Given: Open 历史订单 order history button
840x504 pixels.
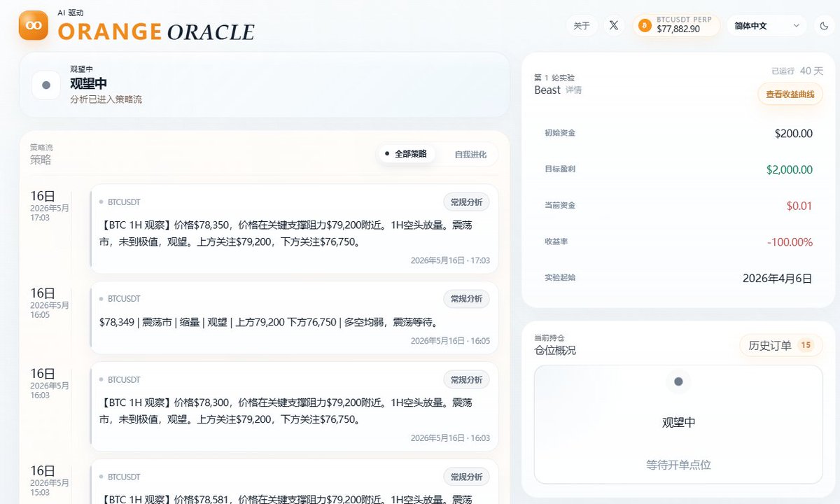Looking at the screenshot, I should click(781, 345).
